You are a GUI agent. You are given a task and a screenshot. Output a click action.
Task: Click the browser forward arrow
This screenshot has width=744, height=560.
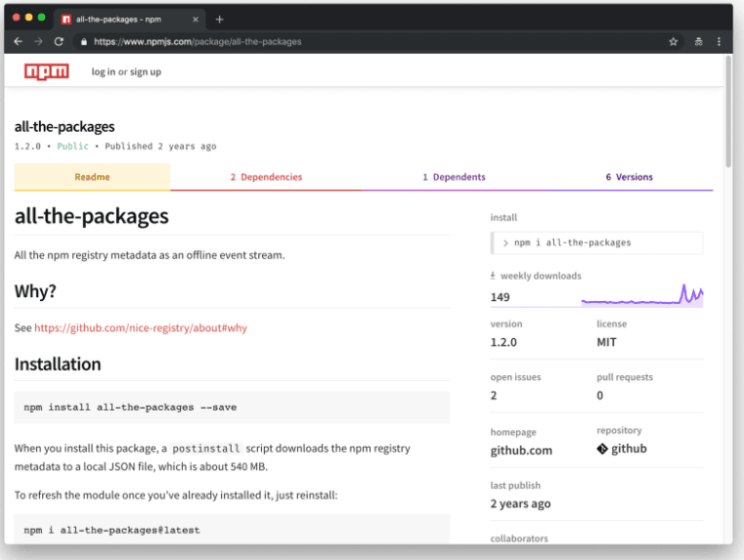pos(38,42)
